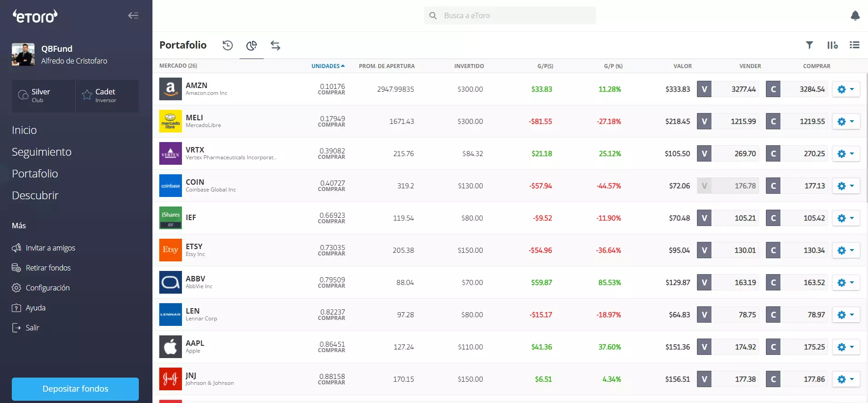Sort by the INVERTIDO column header
868x403 pixels.
(x=469, y=66)
